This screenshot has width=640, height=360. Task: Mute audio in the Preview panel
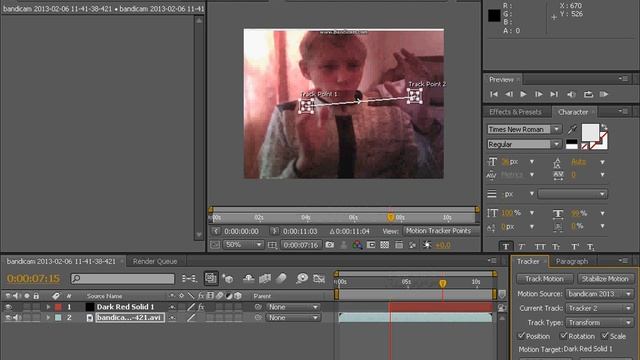coord(571,94)
